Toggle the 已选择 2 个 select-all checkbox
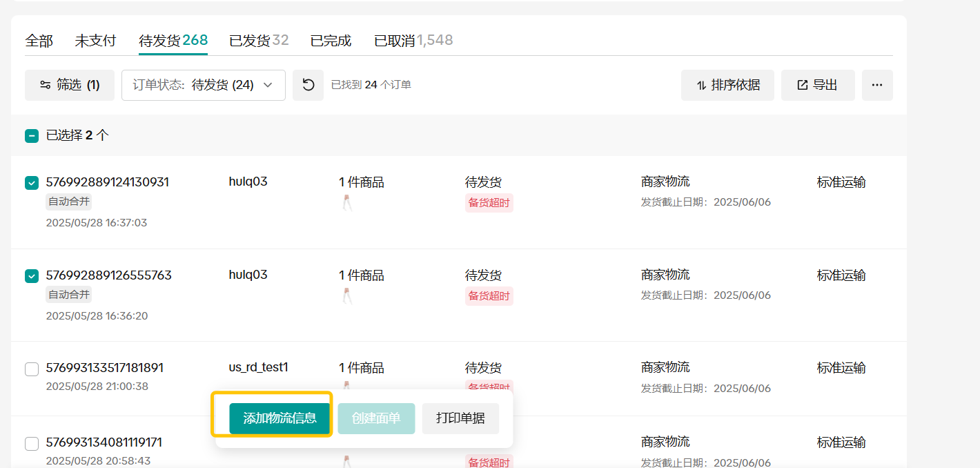This screenshot has height=468, width=980. (32, 136)
